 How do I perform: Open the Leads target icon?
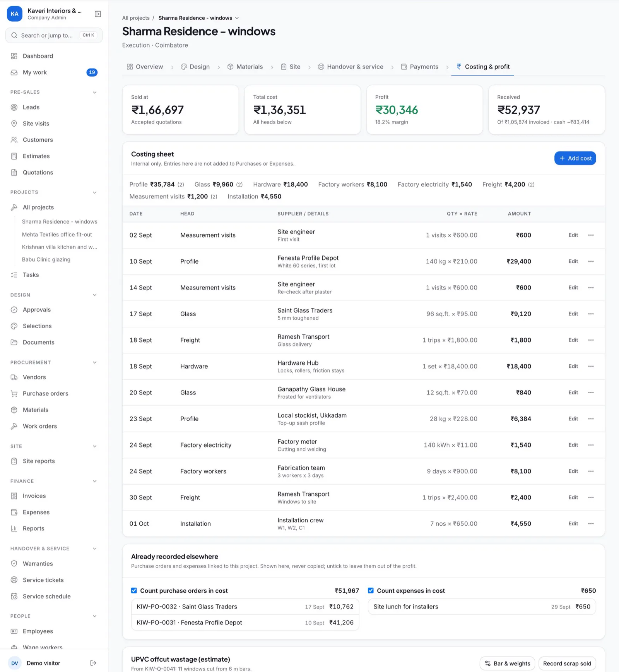[14, 107]
